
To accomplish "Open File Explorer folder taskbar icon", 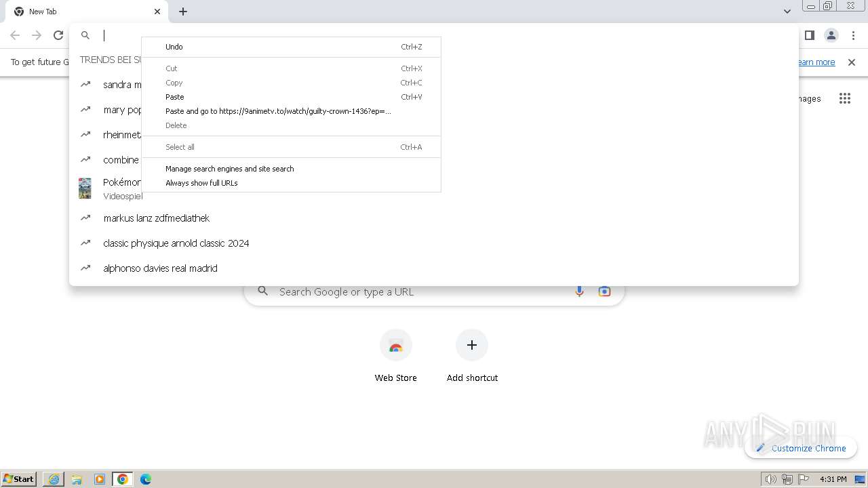I will (x=77, y=479).
